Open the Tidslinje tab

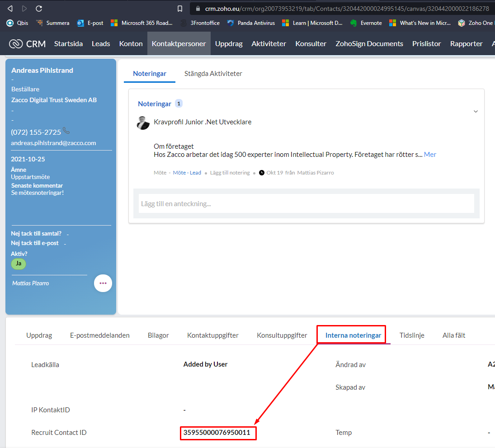pos(412,335)
